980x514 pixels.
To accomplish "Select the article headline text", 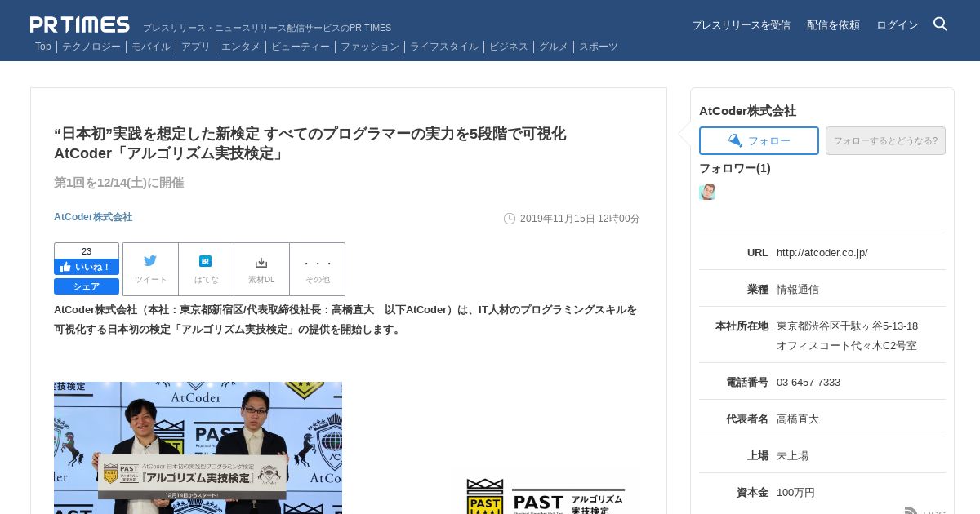I will click(x=310, y=144).
